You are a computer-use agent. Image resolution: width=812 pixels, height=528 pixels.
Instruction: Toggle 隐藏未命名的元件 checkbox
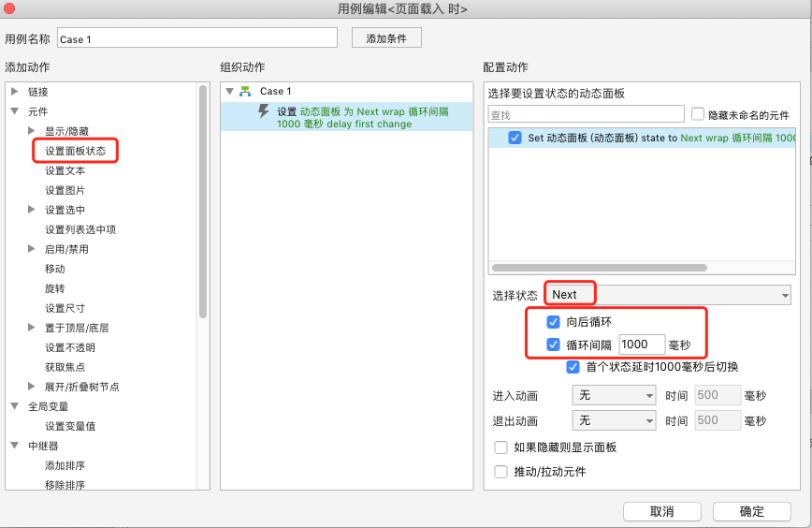(x=698, y=114)
